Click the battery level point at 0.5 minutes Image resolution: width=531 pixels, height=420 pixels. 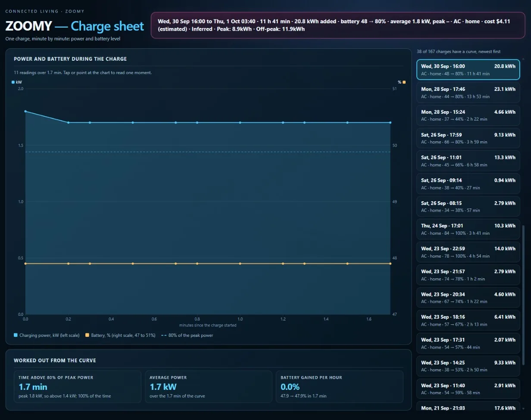click(x=133, y=264)
